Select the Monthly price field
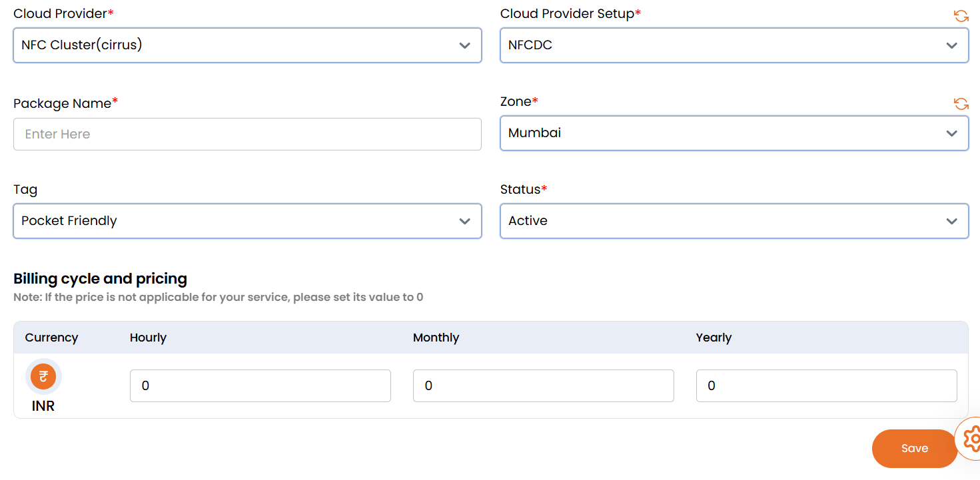This screenshot has width=980, height=480. tap(543, 386)
